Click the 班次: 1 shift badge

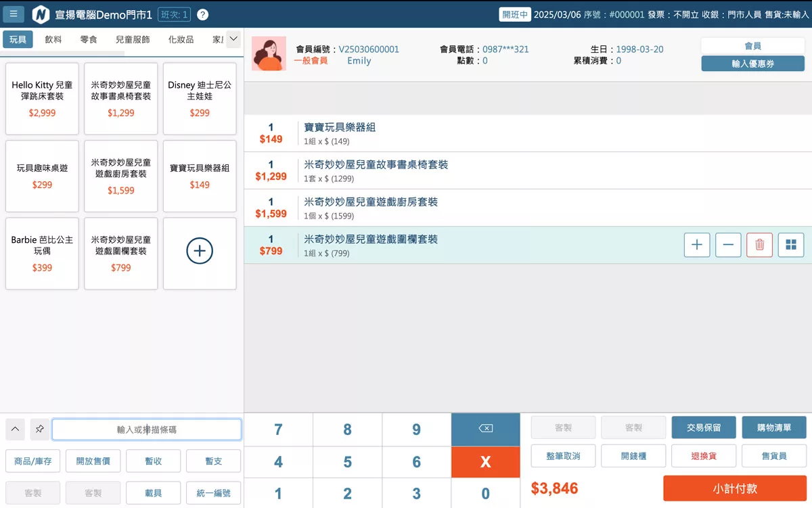click(x=174, y=15)
